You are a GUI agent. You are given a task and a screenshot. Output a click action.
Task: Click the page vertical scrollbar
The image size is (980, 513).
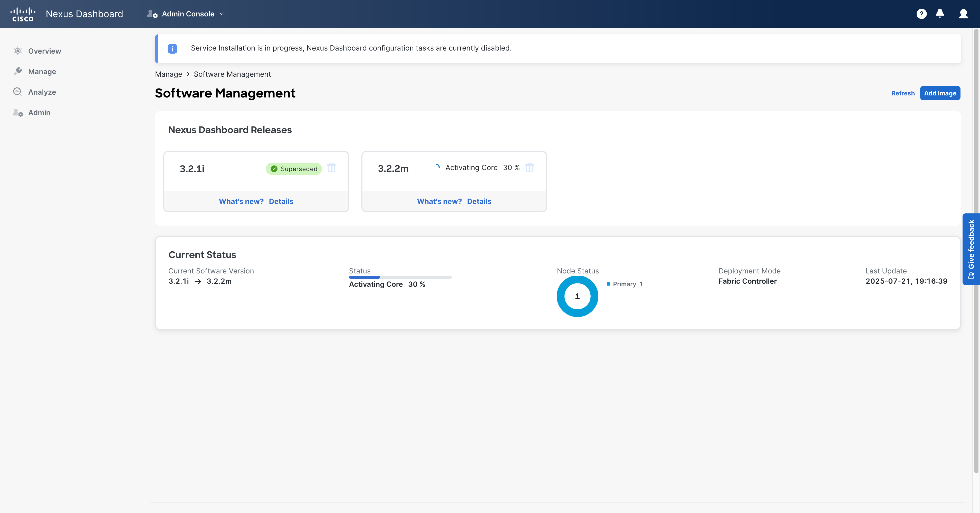click(976, 251)
